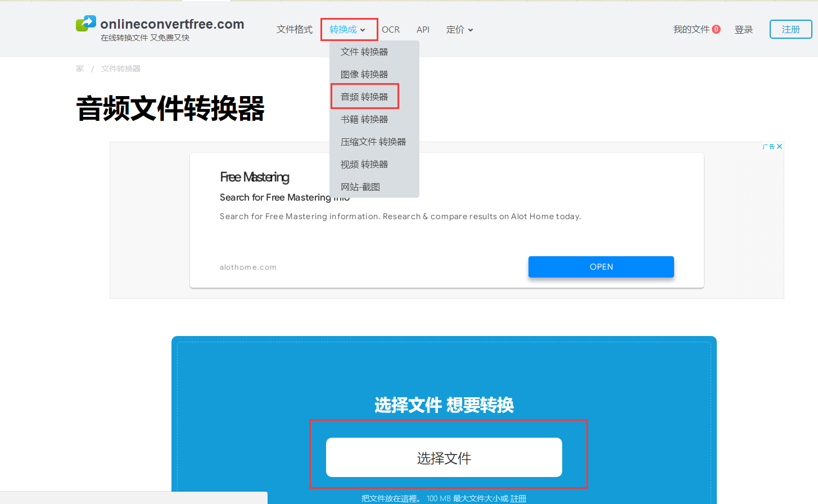Choose 书籍 转换器 in the menu
The image size is (818, 504).
pos(364,119)
